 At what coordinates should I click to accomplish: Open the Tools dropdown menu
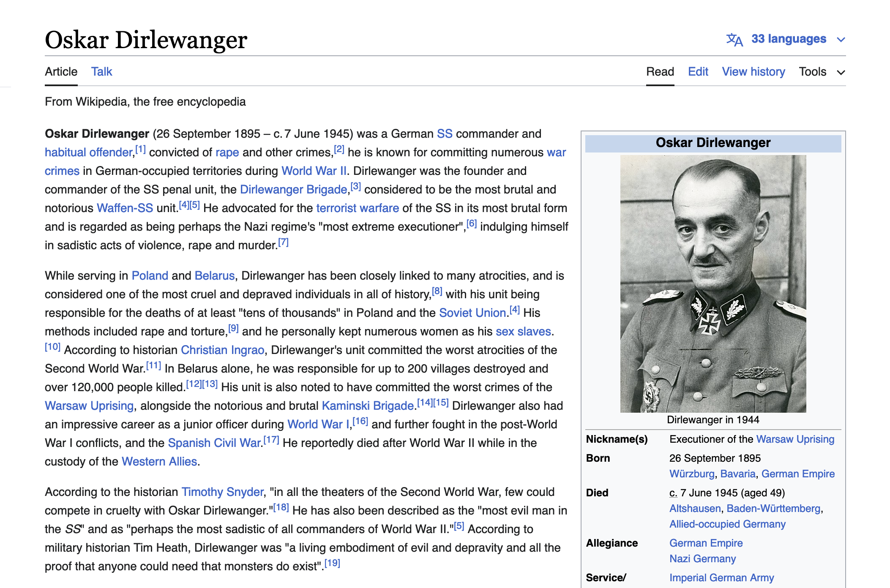coord(822,72)
